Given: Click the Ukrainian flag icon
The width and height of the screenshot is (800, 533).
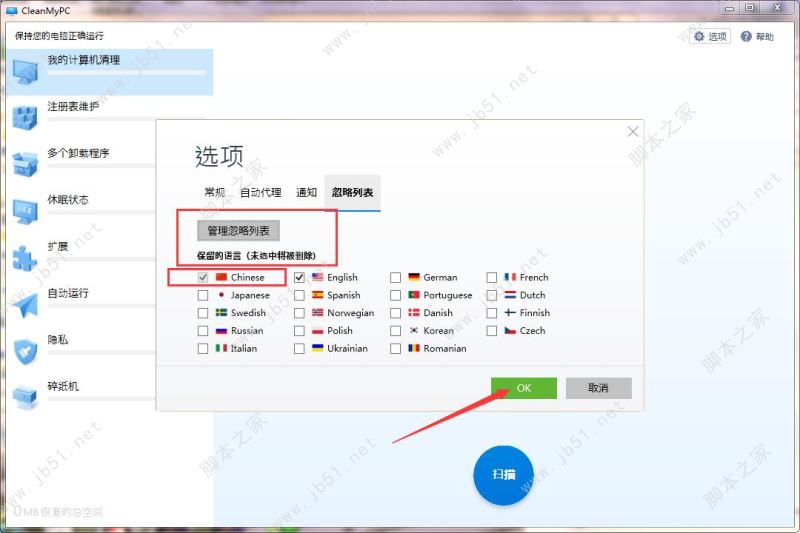Looking at the screenshot, I should 317,348.
